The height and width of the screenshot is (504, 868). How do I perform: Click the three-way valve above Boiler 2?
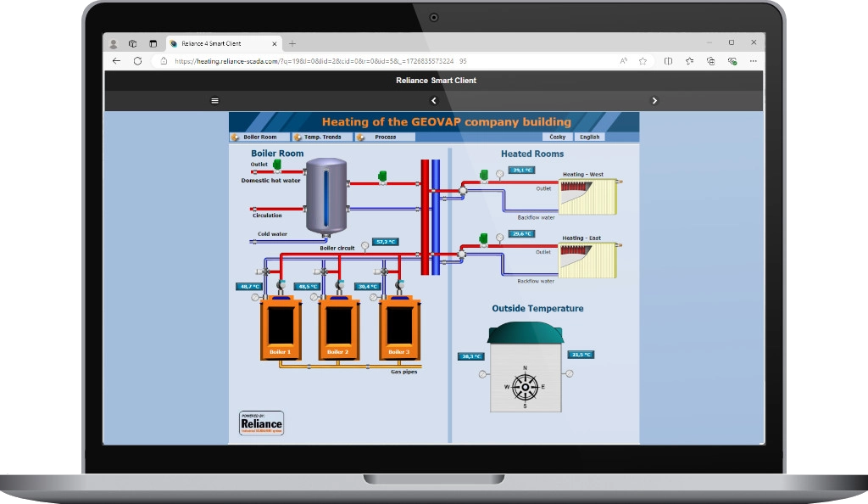click(321, 272)
